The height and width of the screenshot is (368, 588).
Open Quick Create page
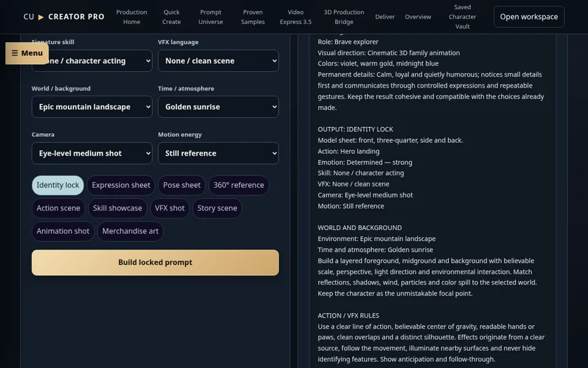(171, 17)
